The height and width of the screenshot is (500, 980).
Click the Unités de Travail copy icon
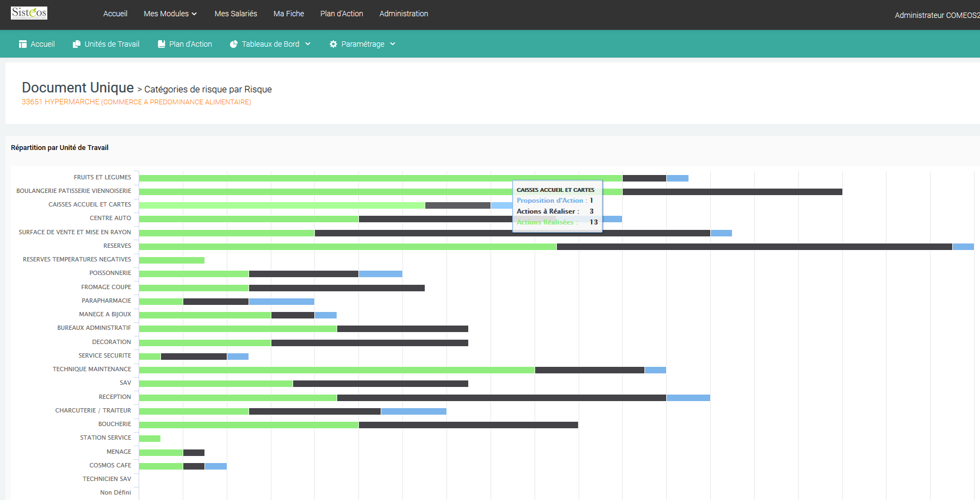coord(77,44)
